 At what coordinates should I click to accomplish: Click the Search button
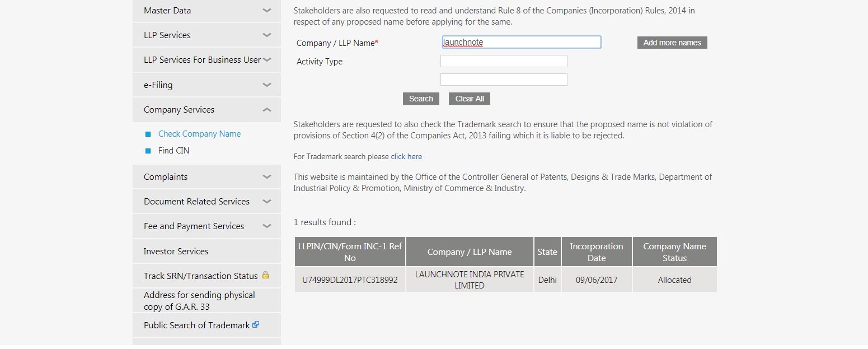point(421,99)
